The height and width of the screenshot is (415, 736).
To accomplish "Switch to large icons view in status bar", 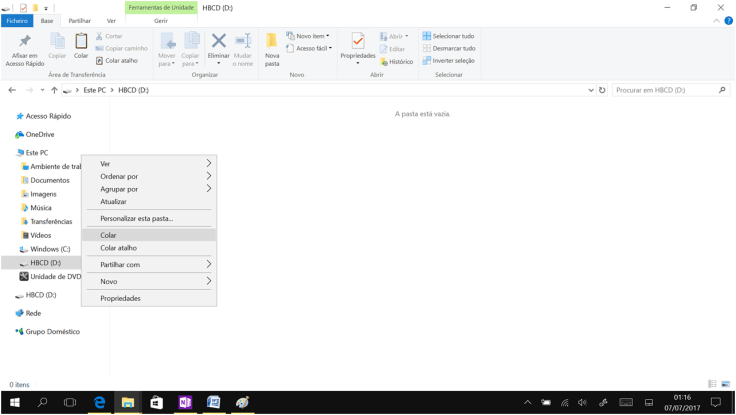I will (x=726, y=384).
